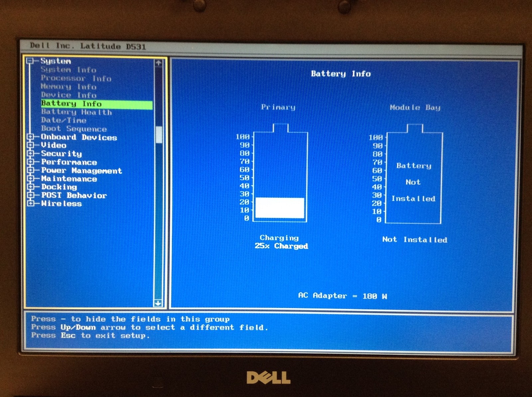Image resolution: width=532 pixels, height=397 pixels.
Task: Select Onboard Devices label
Action: (79, 137)
